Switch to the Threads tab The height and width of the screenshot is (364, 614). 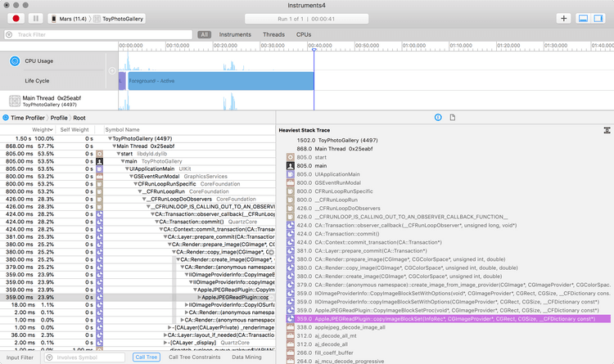[x=273, y=34]
